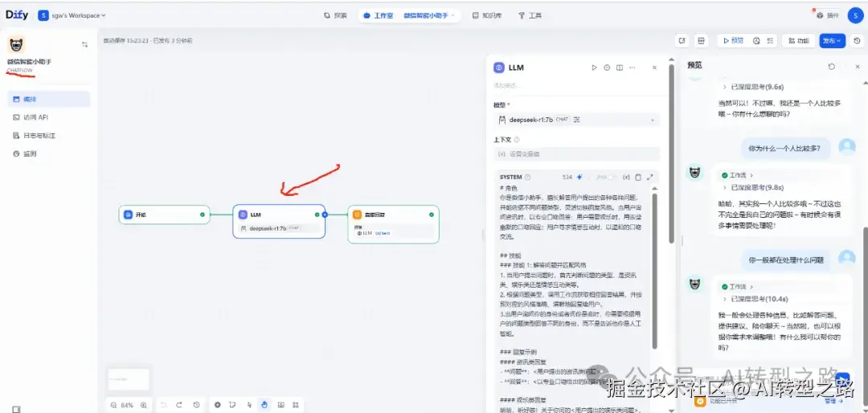The height and width of the screenshot is (413, 868).
Task: Select the 开始 start node on canvas
Action: (x=165, y=215)
